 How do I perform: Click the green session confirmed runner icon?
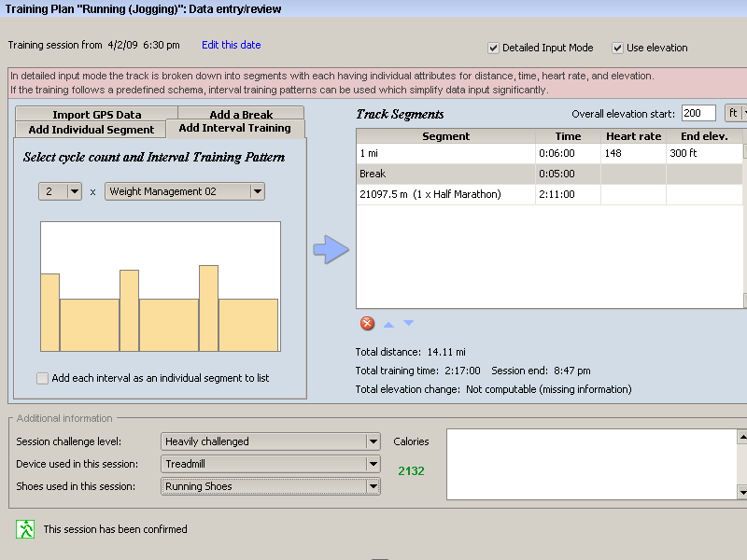25,529
